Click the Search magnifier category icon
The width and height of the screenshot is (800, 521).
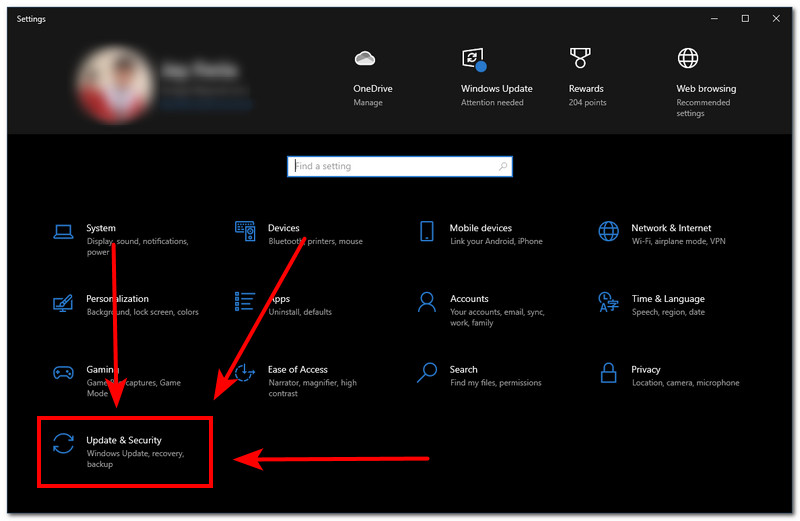(x=427, y=373)
